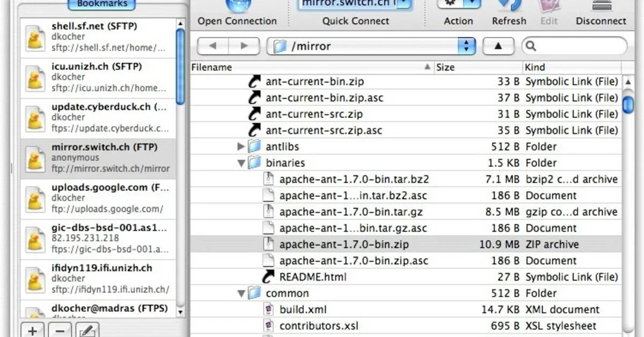
Task: Go forward with the right arrow button
Action: click(x=244, y=46)
